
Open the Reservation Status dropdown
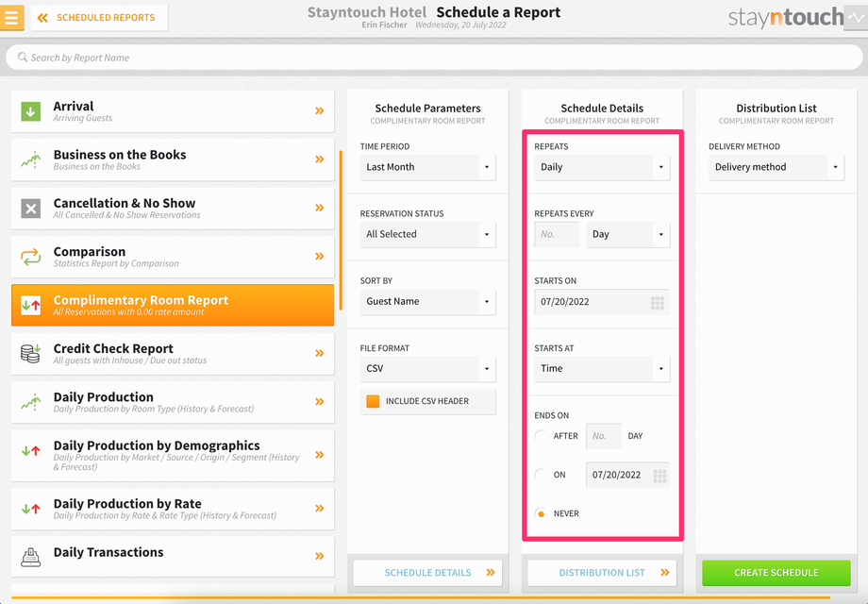point(428,234)
